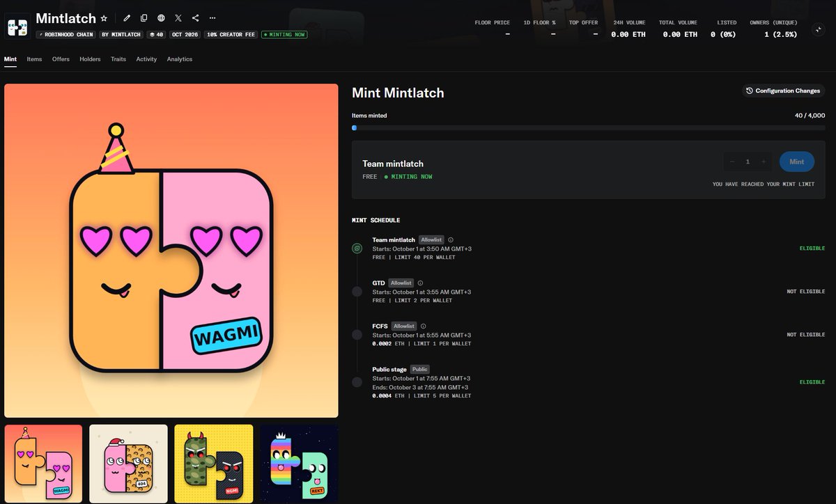Select the party hat heart-eyes thumbnail
Viewport: 836px width, 504px height.
click(x=43, y=464)
